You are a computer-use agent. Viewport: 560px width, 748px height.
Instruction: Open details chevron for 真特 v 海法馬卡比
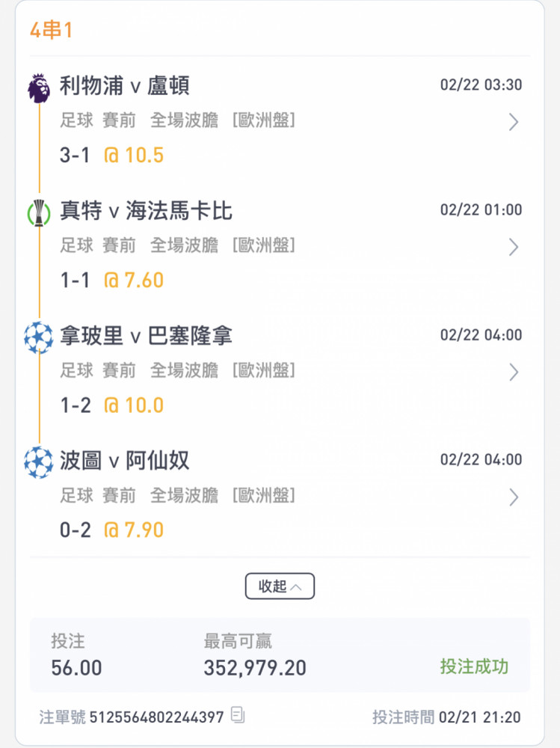pos(513,247)
